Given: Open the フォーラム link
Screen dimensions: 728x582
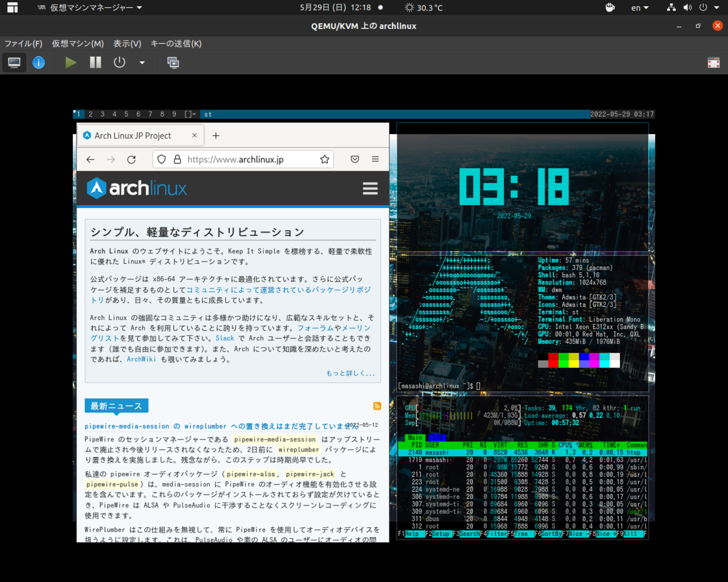Looking at the screenshot, I should click(315, 328).
